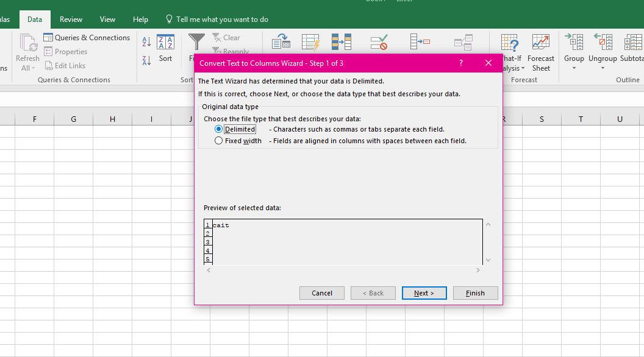Screen dimensions: 644x357
Task: Click the preview scroll right arrow
Action: (x=478, y=270)
